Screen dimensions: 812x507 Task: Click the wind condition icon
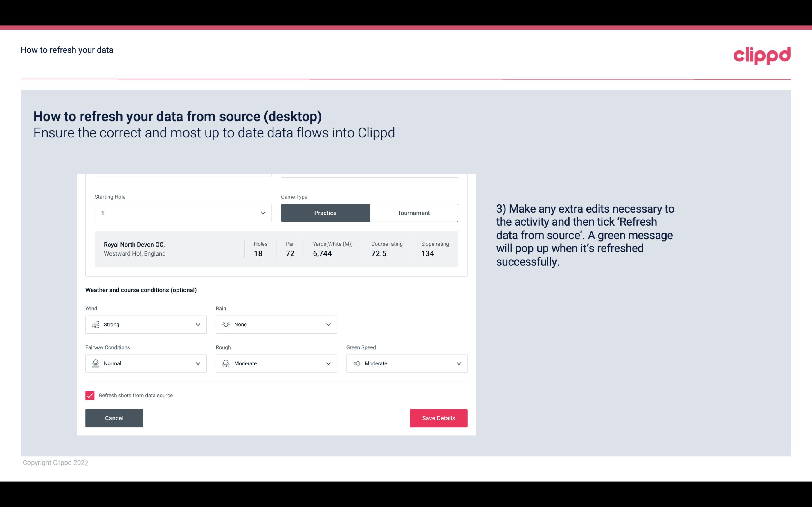pos(95,324)
